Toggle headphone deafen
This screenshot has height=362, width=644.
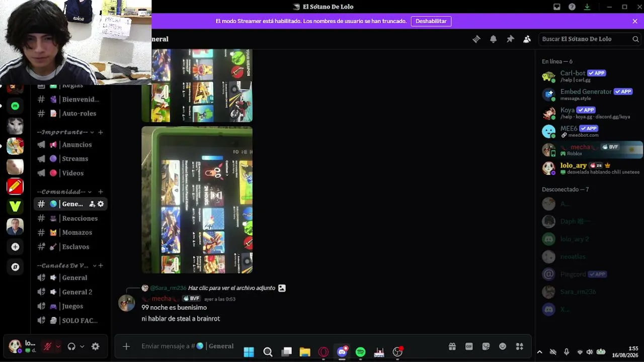71,346
